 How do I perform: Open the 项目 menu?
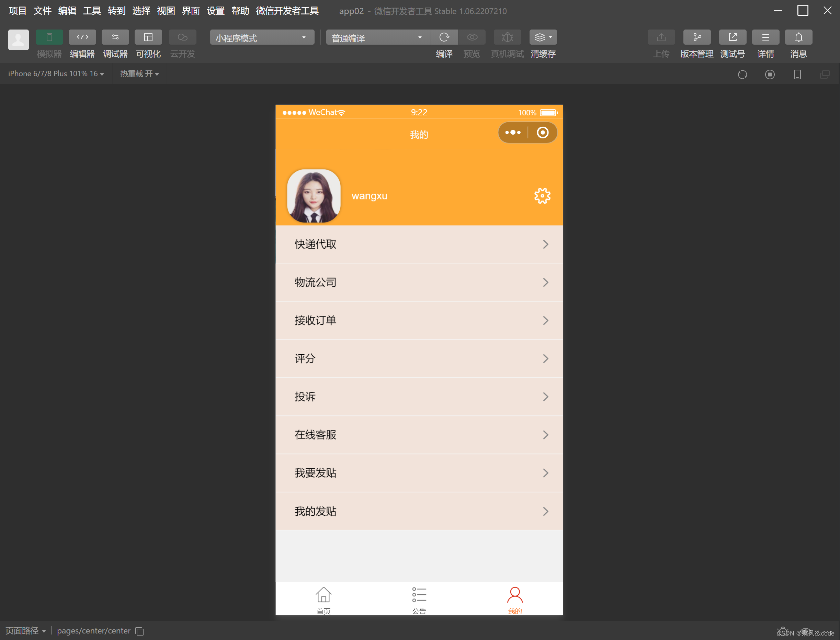pyautogui.click(x=17, y=11)
